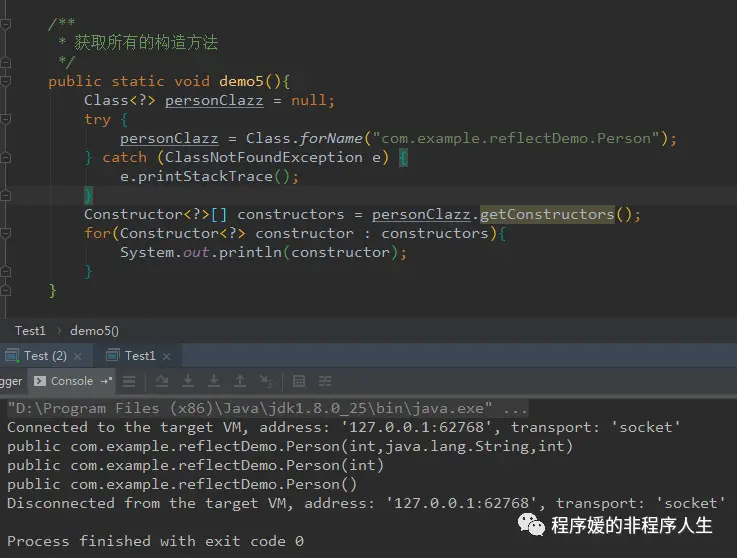Screen dimensions: 737x558
Task: Collapse the for loop via gutter fold marker
Action: point(6,233)
